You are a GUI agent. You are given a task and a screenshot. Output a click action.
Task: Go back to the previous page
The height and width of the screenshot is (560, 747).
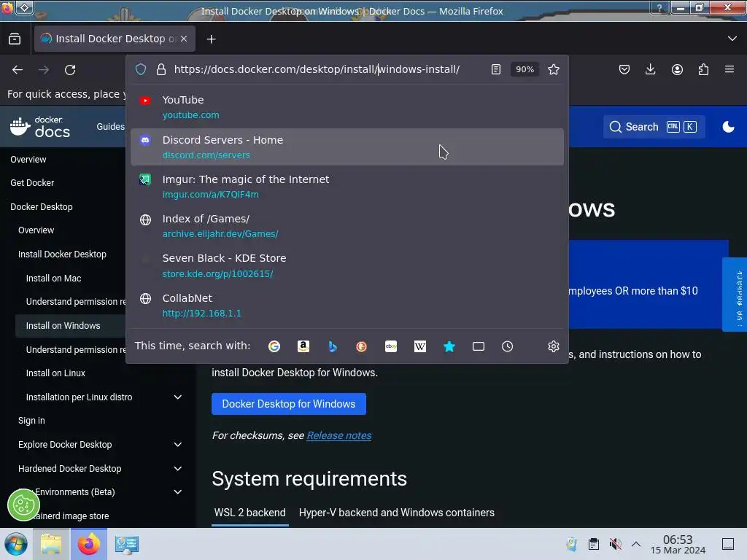point(18,70)
